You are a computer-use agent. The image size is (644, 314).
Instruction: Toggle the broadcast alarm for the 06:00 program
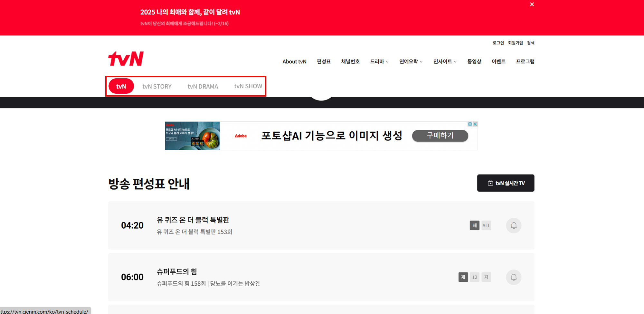point(513,277)
